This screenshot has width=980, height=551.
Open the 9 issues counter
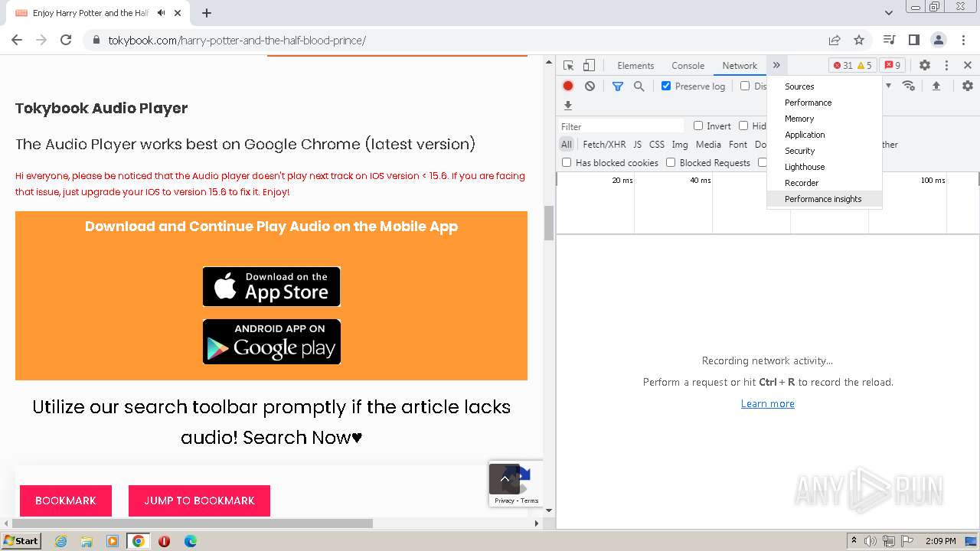pyautogui.click(x=892, y=66)
